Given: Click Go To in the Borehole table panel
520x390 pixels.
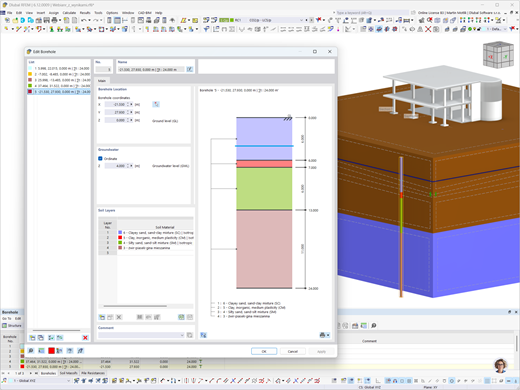Looking at the screenshot, I should click(x=7, y=318).
